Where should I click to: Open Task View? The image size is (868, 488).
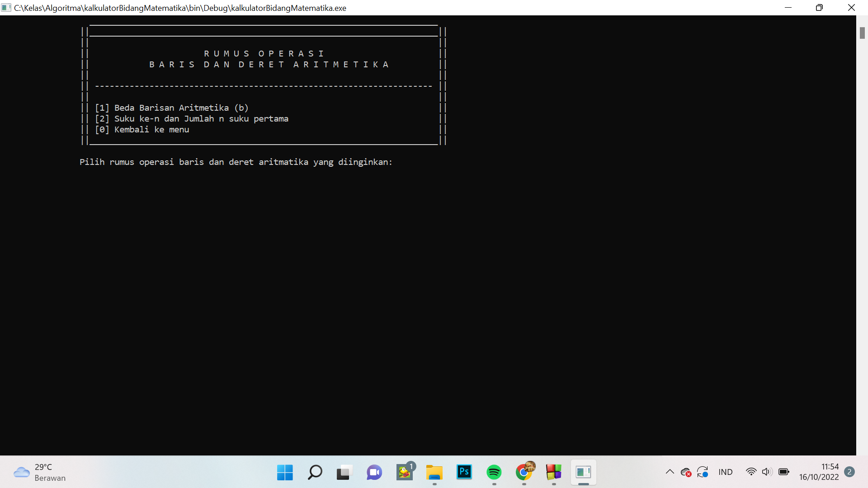(x=344, y=472)
